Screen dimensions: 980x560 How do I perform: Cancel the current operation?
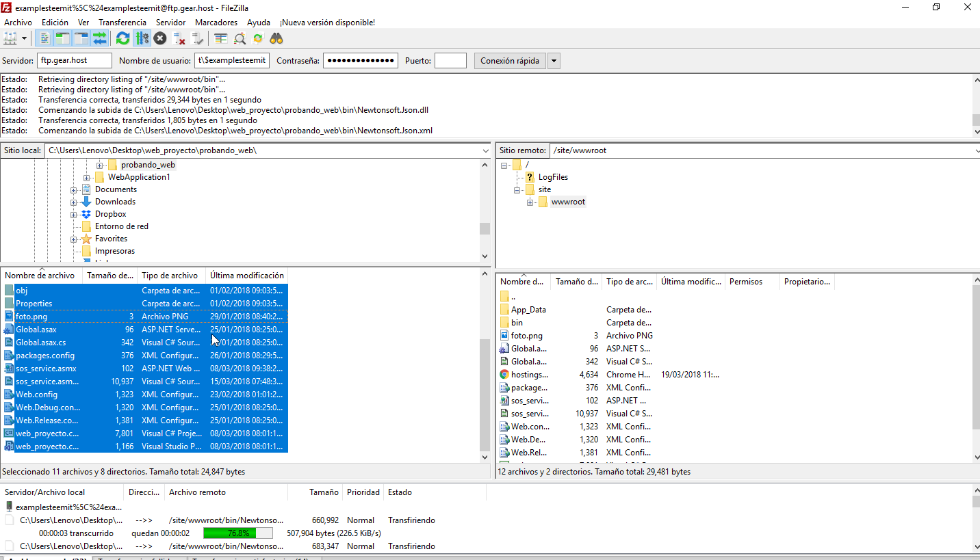click(160, 38)
